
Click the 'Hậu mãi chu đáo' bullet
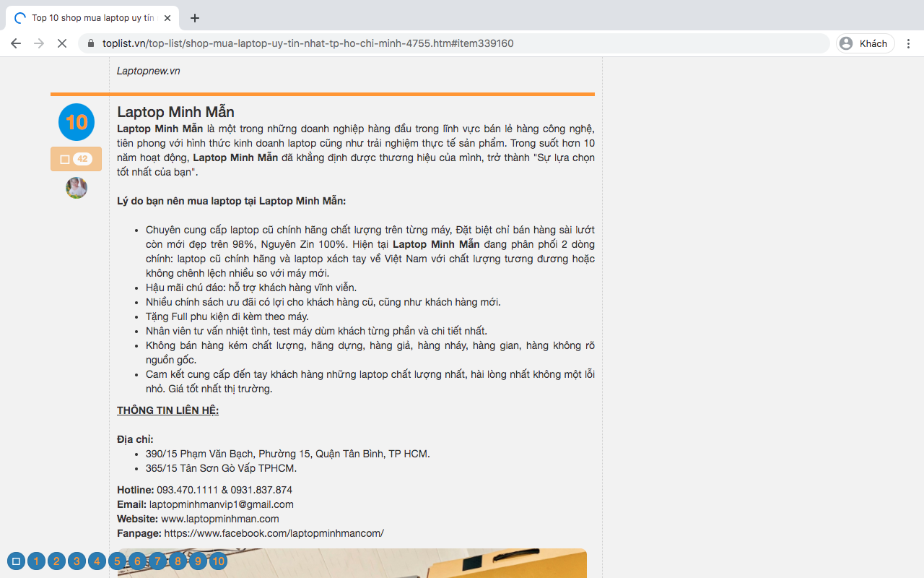click(x=250, y=288)
